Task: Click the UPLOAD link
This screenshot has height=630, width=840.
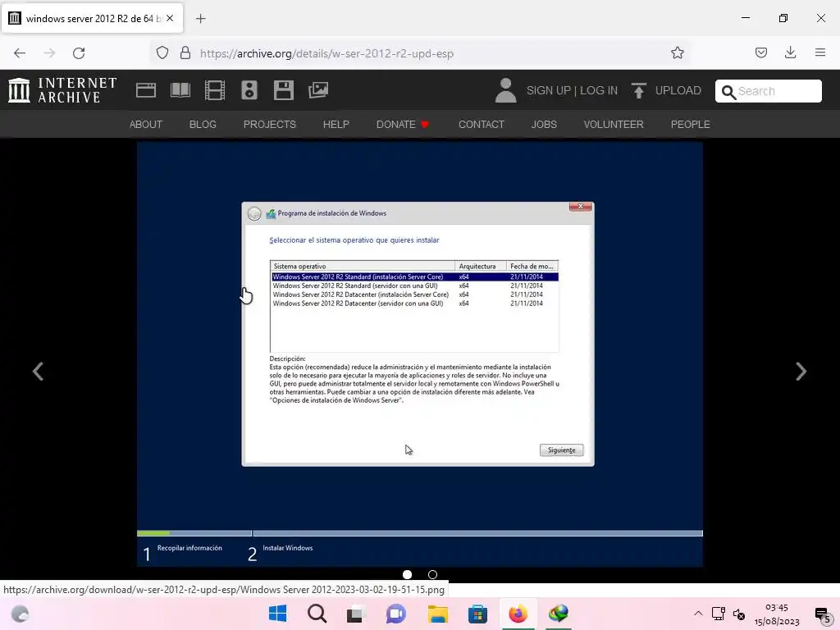Action: pyautogui.click(x=678, y=90)
